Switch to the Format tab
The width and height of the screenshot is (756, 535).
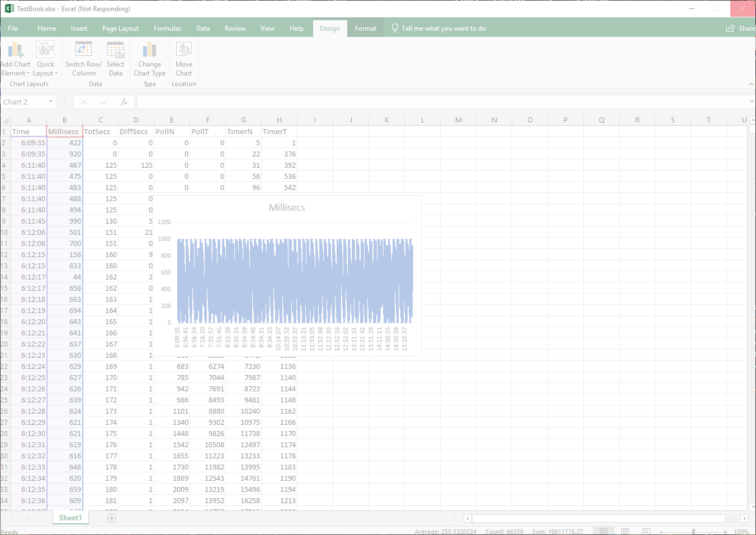[x=366, y=29]
